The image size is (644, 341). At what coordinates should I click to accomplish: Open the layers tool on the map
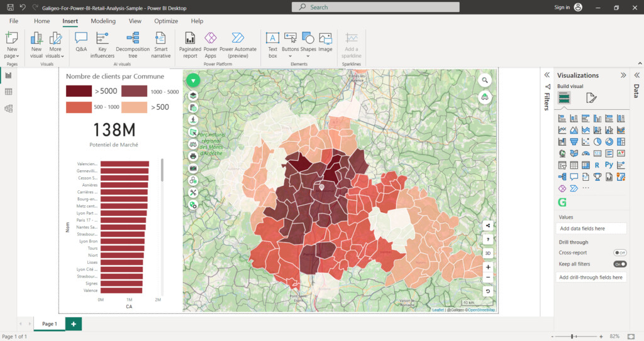tap(193, 95)
